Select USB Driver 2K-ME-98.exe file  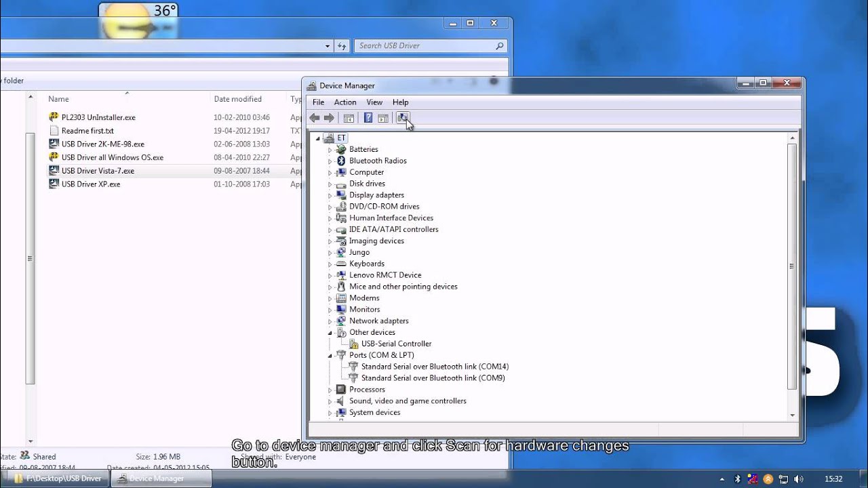click(102, 144)
